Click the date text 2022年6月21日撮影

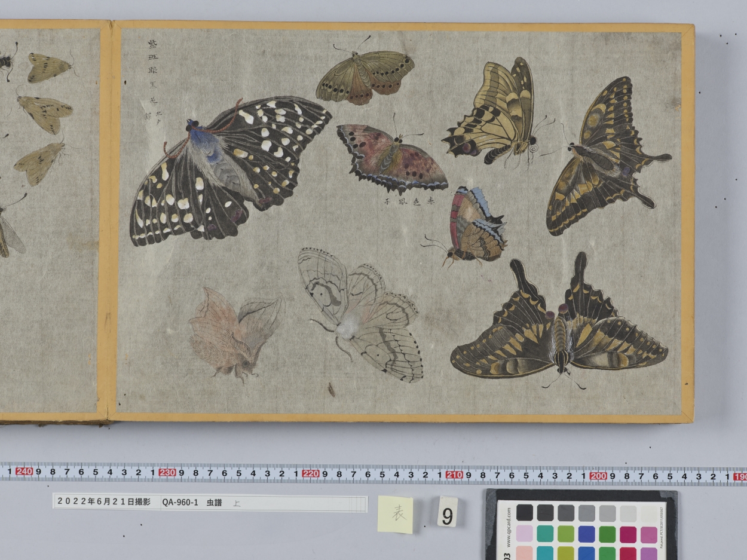click(104, 502)
